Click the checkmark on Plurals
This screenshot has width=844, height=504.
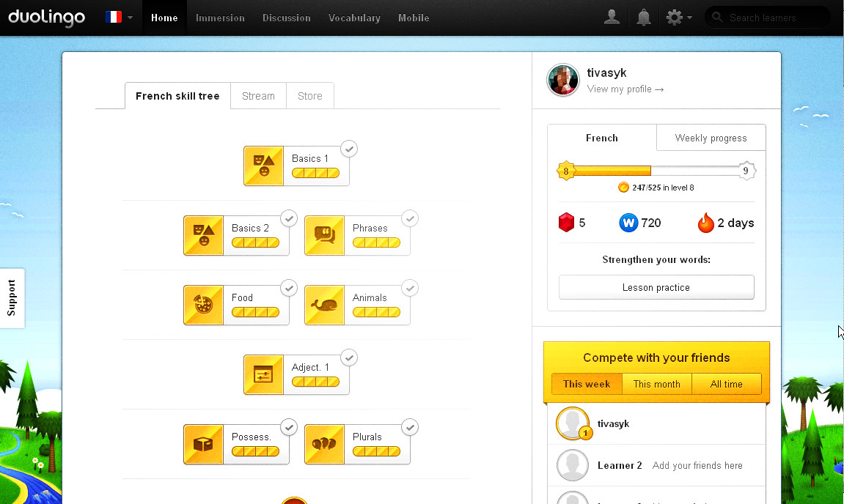(x=410, y=428)
